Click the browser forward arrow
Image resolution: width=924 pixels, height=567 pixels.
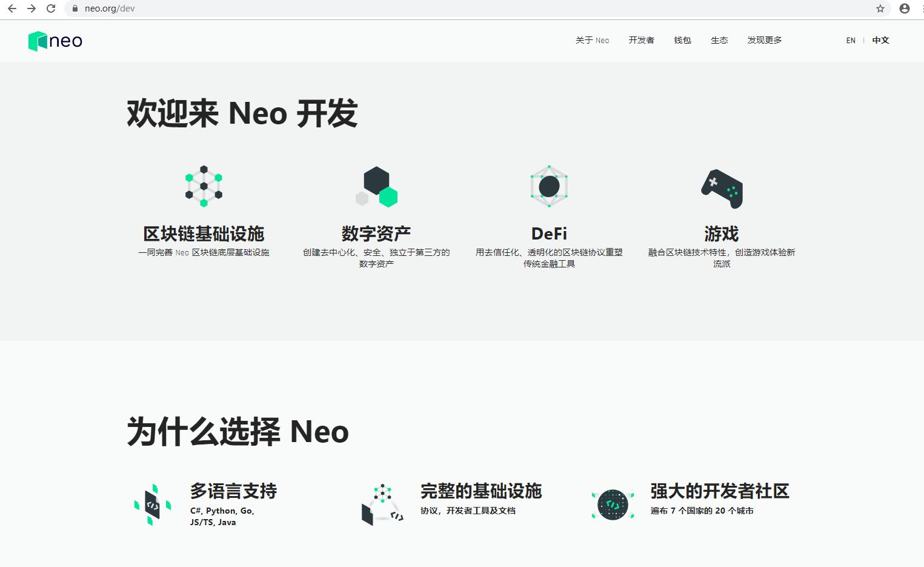32,8
